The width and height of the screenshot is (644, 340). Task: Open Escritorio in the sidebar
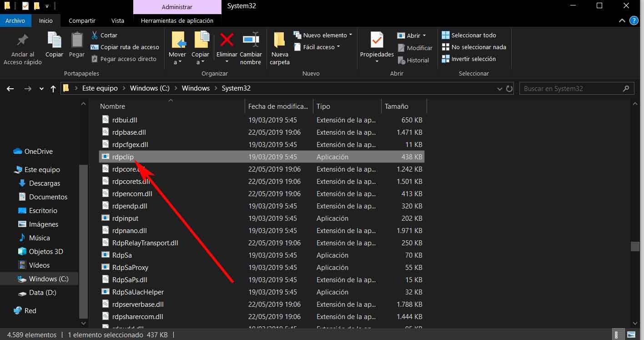38,211
